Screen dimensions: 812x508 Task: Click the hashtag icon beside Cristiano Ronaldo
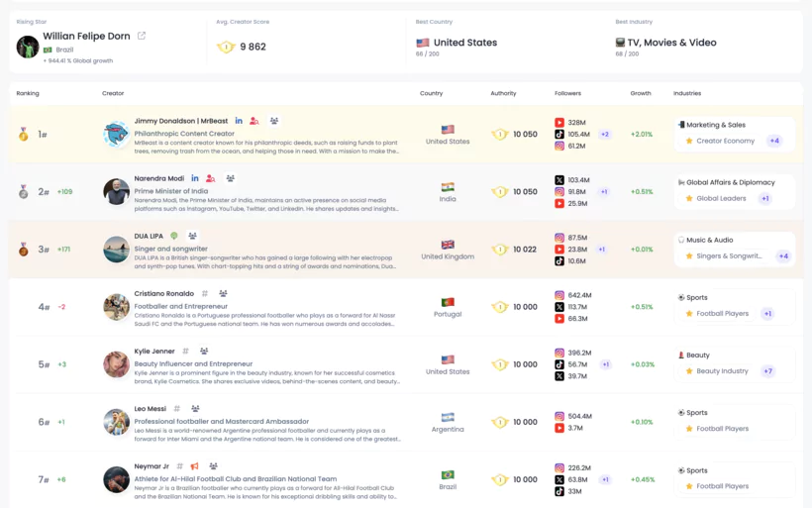pos(205,294)
